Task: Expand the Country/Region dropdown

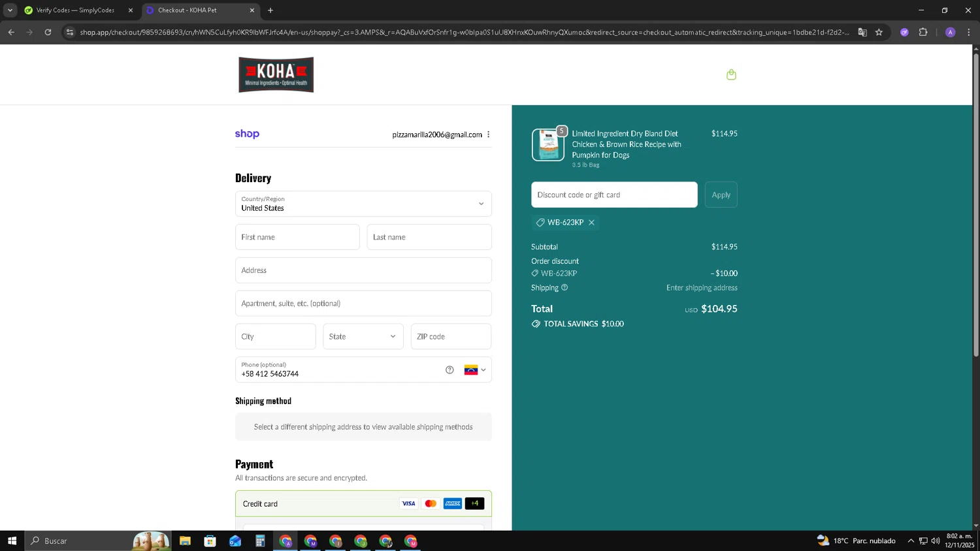Action: (363, 204)
